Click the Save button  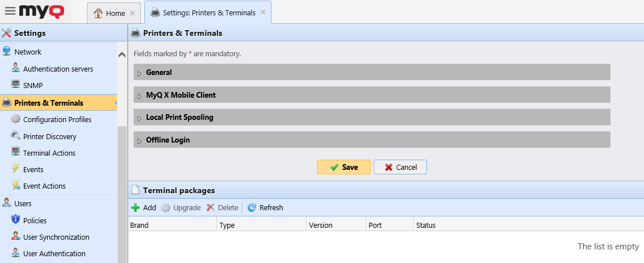[344, 167]
